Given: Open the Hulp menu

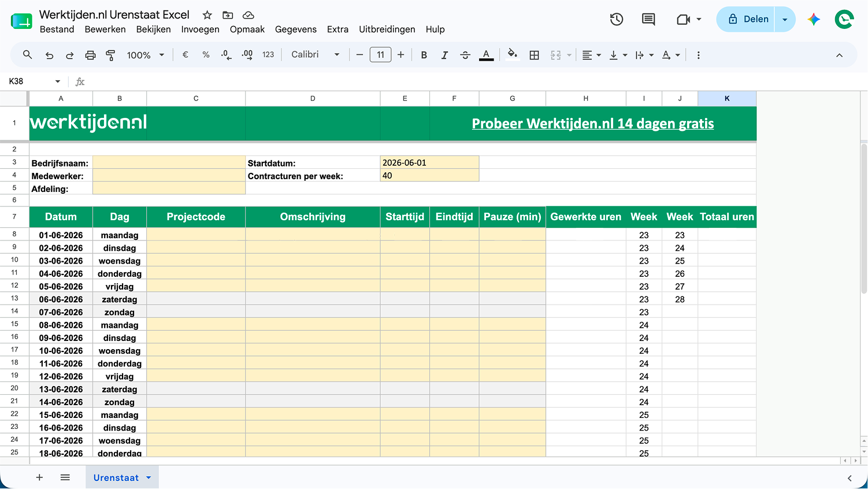Looking at the screenshot, I should coord(435,29).
